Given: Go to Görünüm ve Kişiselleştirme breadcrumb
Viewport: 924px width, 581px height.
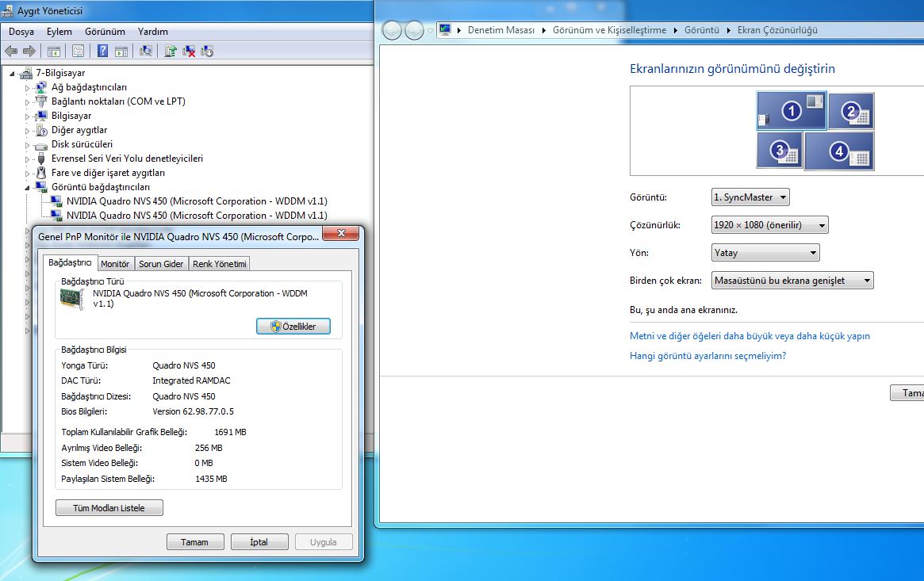Looking at the screenshot, I should [609, 30].
